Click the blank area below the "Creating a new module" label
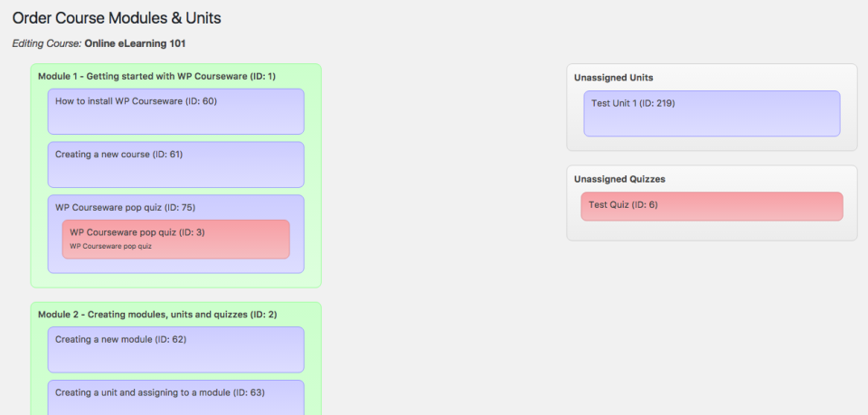This screenshot has width=868, height=415. coord(175,359)
